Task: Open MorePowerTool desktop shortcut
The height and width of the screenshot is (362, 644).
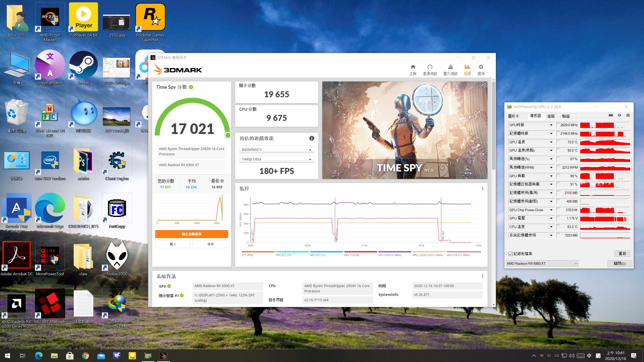Action: click(x=50, y=259)
